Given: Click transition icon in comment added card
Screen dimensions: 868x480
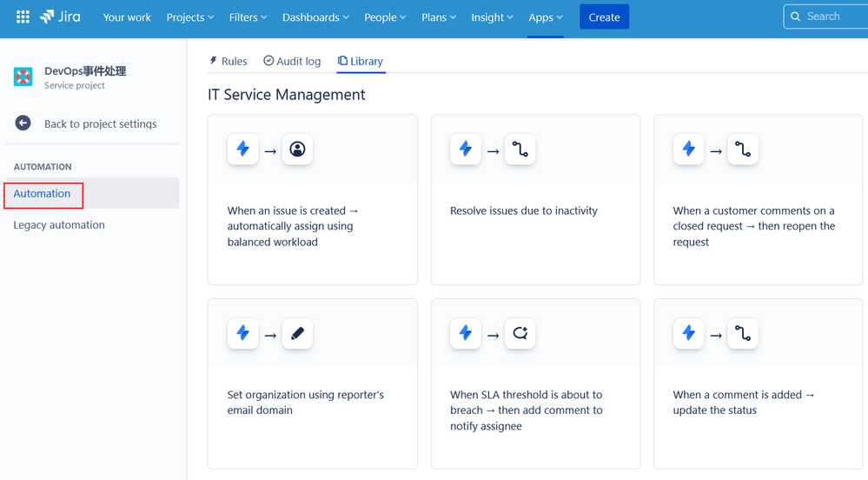Looking at the screenshot, I should pos(743,333).
